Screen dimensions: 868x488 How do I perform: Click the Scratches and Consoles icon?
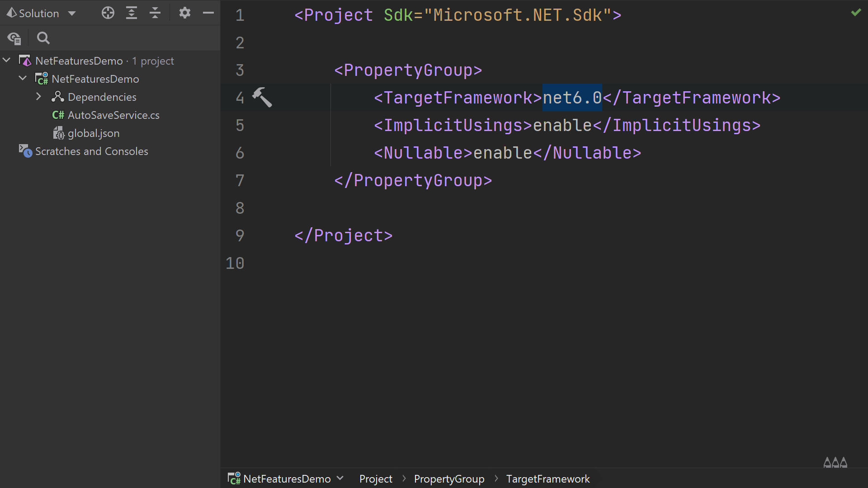(x=24, y=151)
